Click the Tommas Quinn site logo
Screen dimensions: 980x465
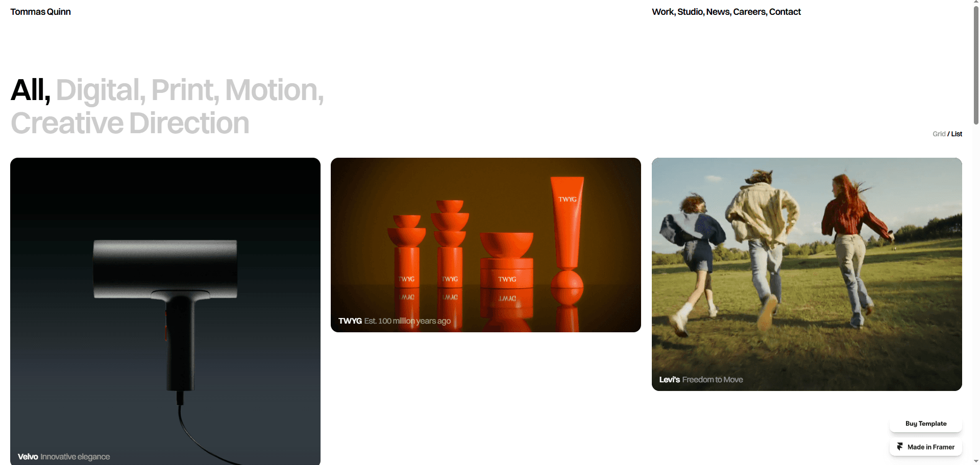pyautogui.click(x=40, y=12)
